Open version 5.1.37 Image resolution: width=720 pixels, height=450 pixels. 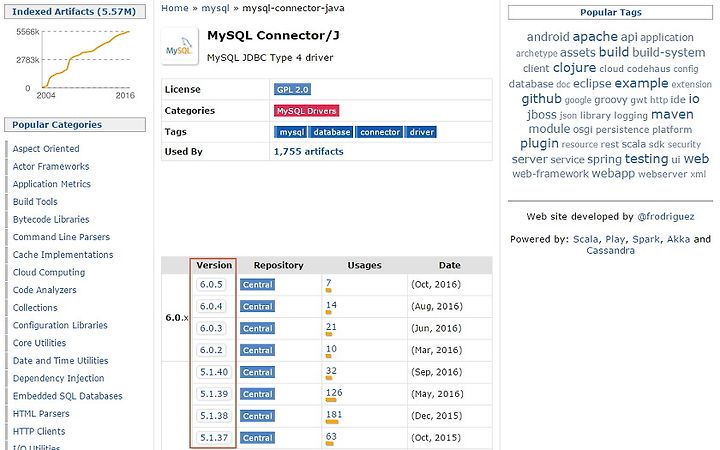[x=214, y=438]
